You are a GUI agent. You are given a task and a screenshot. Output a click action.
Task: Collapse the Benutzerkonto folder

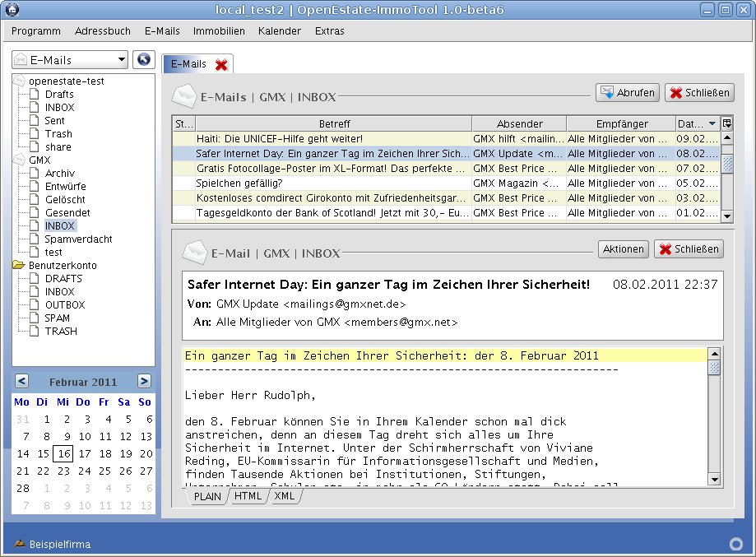coord(19,266)
